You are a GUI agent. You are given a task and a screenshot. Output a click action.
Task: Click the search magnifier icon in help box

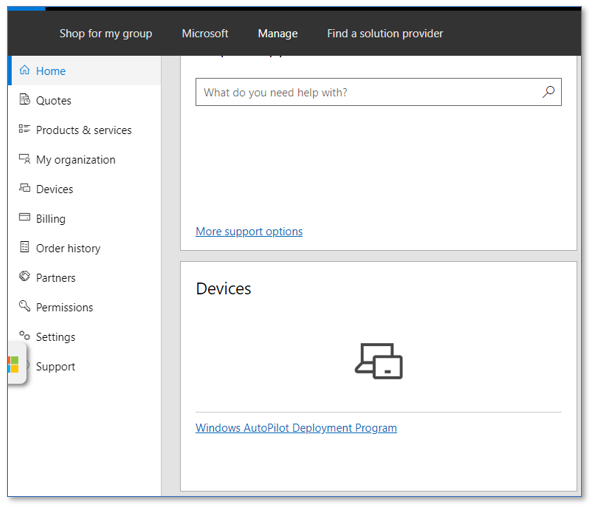click(548, 92)
